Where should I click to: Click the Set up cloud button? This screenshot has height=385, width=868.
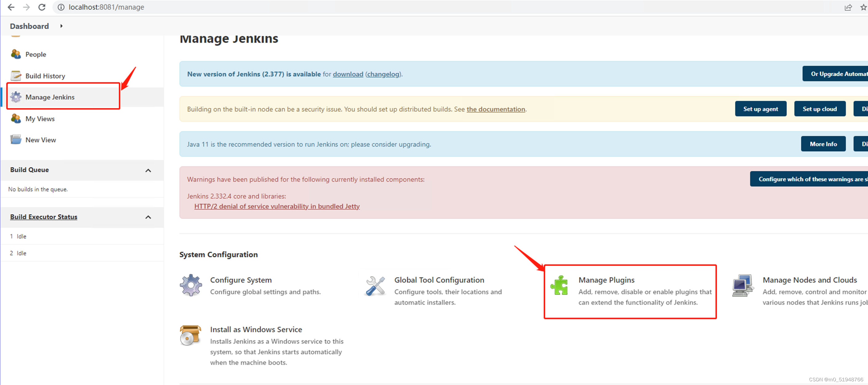819,109
